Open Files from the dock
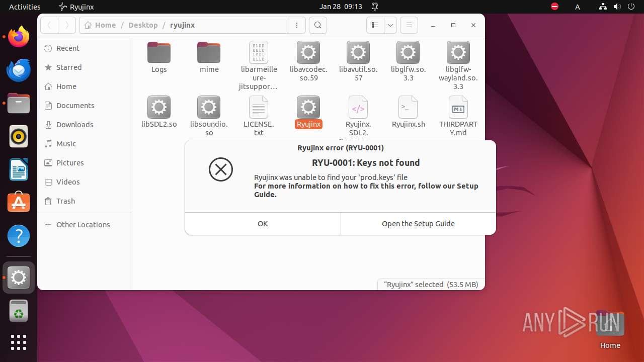The image size is (644, 362). 19,103
